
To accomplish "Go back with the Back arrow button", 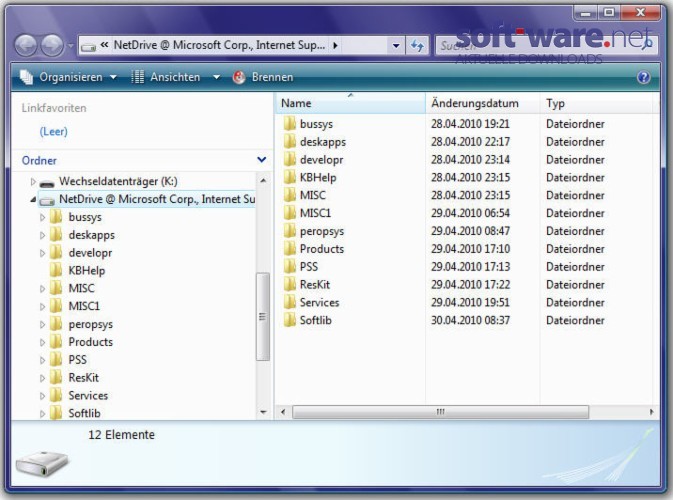I will coord(26,45).
